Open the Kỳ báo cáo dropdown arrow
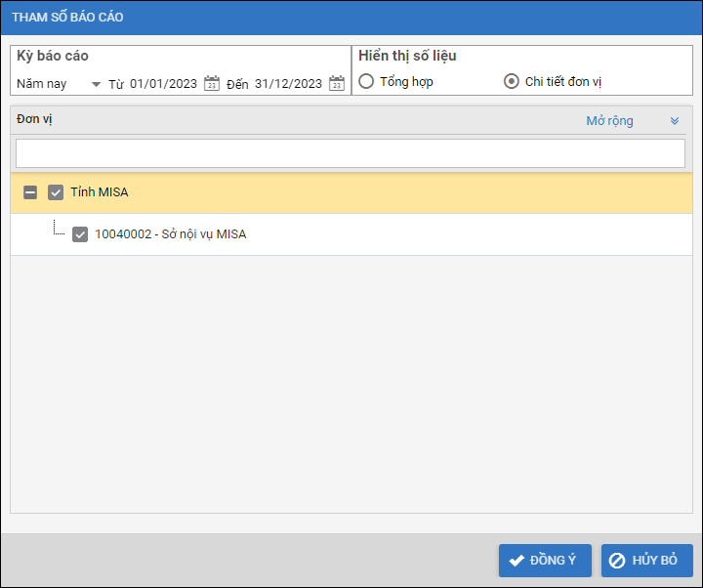This screenshot has width=703, height=588. [x=96, y=84]
